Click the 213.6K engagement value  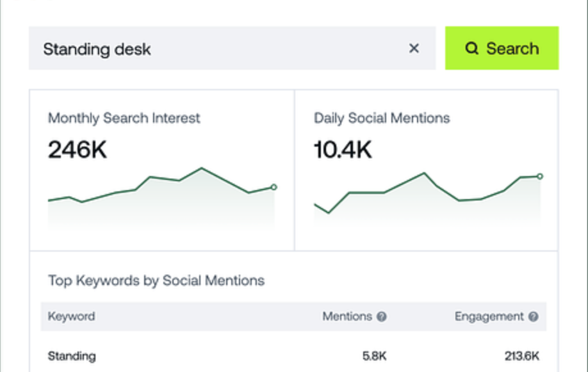pos(522,356)
